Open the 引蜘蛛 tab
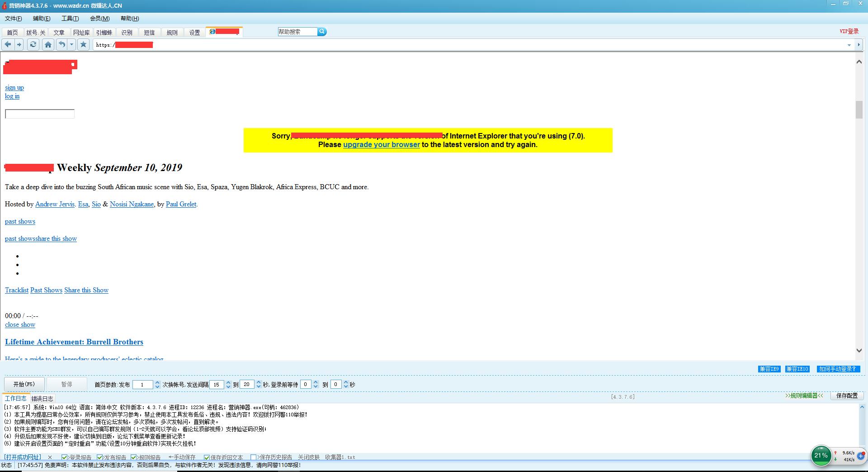The width and height of the screenshot is (868, 472). click(104, 33)
